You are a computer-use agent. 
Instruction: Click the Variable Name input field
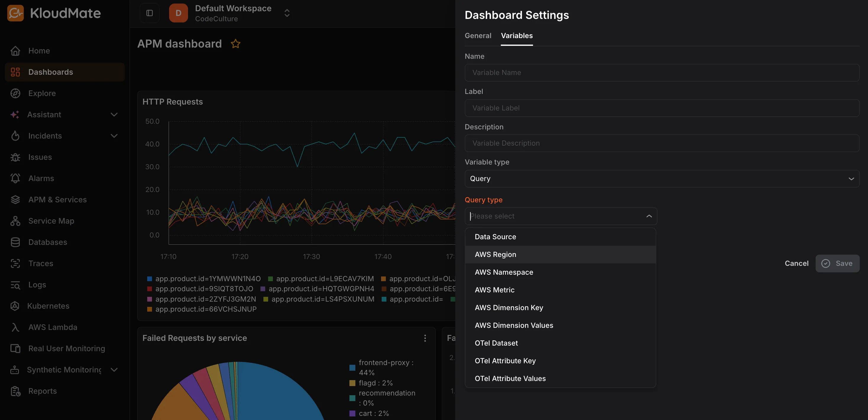click(662, 73)
